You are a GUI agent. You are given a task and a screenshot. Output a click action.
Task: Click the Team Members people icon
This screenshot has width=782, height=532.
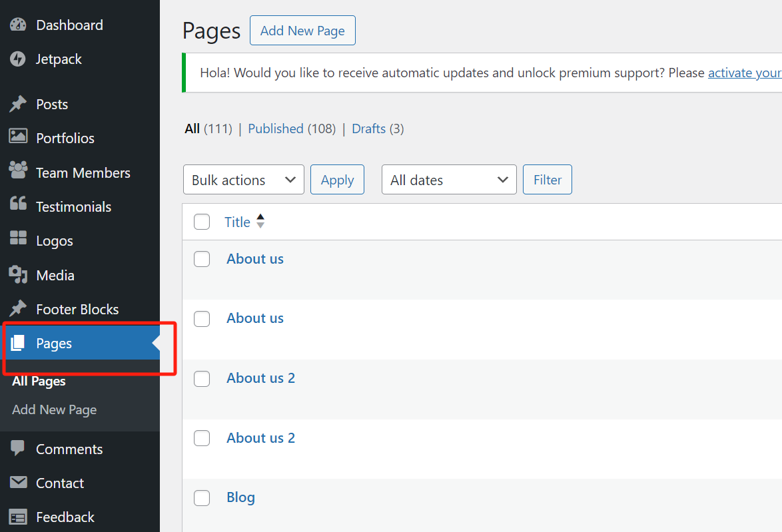(x=18, y=172)
